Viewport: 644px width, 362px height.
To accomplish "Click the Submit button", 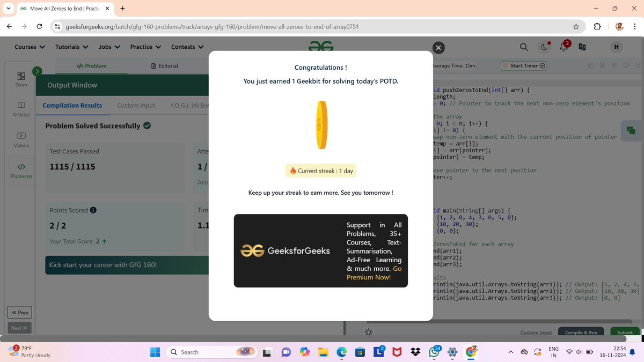I will [x=625, y=333].
